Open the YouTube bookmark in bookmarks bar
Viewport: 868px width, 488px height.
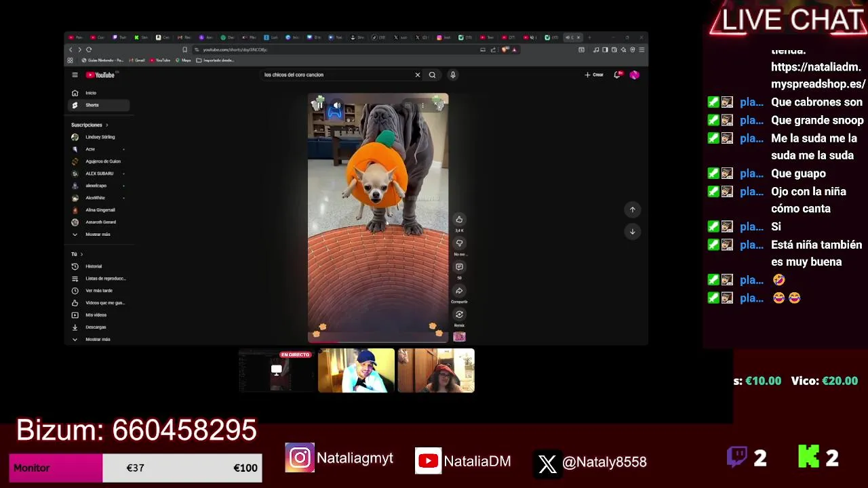[x=161, y=60]
